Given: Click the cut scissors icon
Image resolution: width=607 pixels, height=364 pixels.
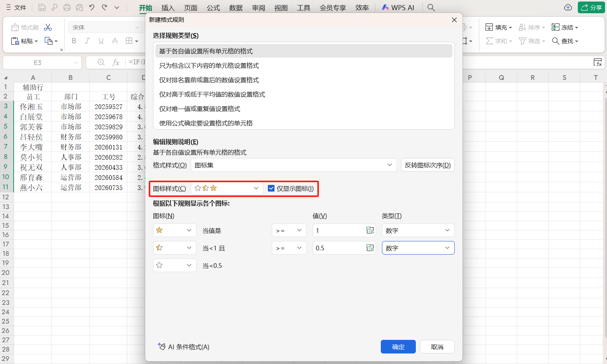Looking at the screenshot, I should tap(48, 27).
